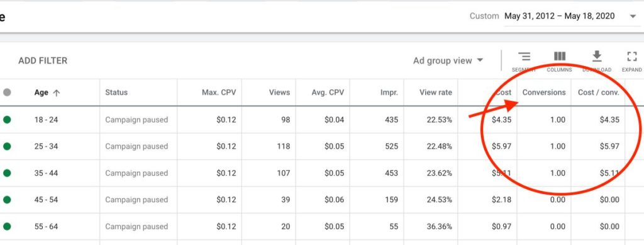
Task: Click green status dot for 45 - 54
Action: click(7, 200)
